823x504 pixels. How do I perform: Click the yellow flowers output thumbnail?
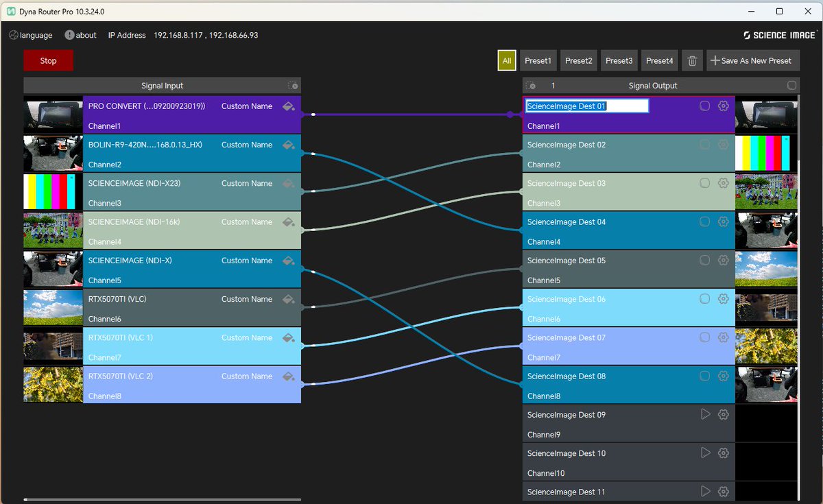pos(766,346)
